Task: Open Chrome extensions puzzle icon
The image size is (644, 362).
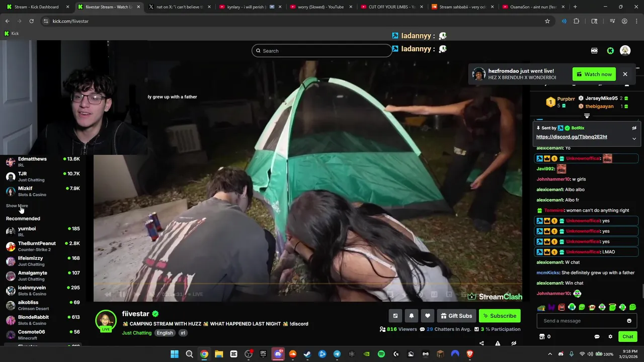Action: 577,21
